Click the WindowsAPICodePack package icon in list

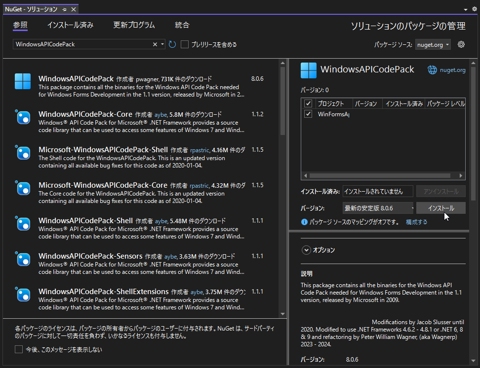23,81
